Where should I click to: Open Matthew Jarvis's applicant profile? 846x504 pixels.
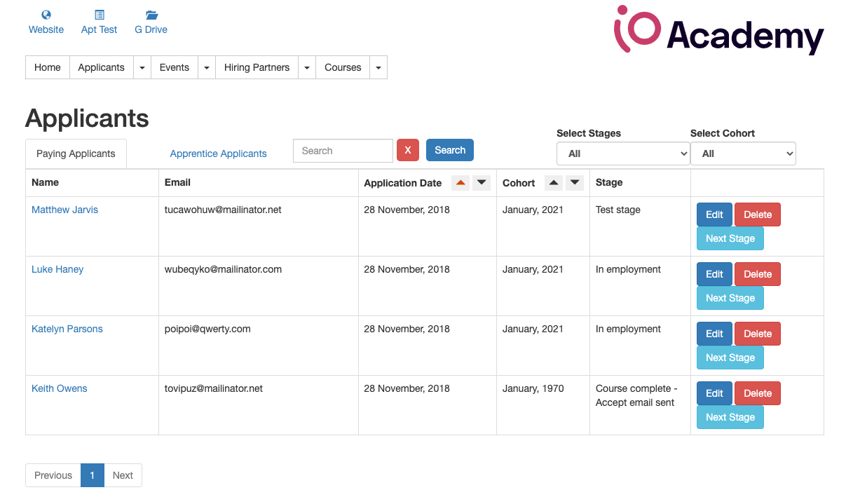[x=64, y=209]
